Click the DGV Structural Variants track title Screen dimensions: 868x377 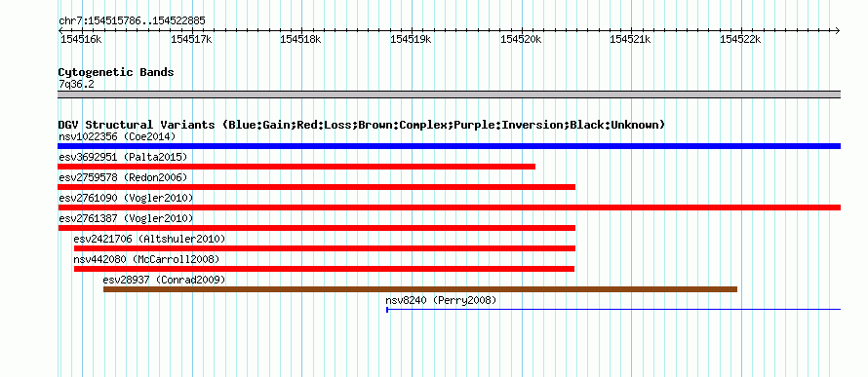coord(362,125)
